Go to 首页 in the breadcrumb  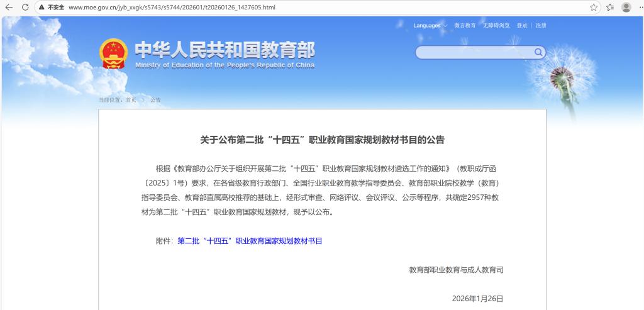[x=131, y=100]
